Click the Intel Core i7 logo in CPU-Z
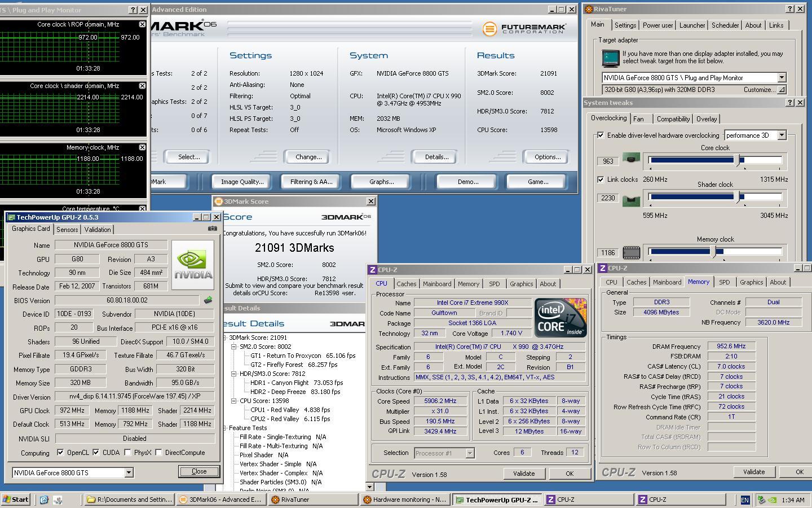Viewport: 812px width, 508px height. pyautogui.click(x=561, y=318)
